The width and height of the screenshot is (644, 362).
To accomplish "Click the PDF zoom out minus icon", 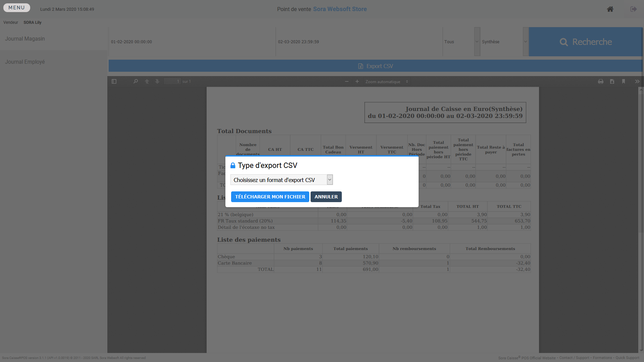I will coord(347,81).
